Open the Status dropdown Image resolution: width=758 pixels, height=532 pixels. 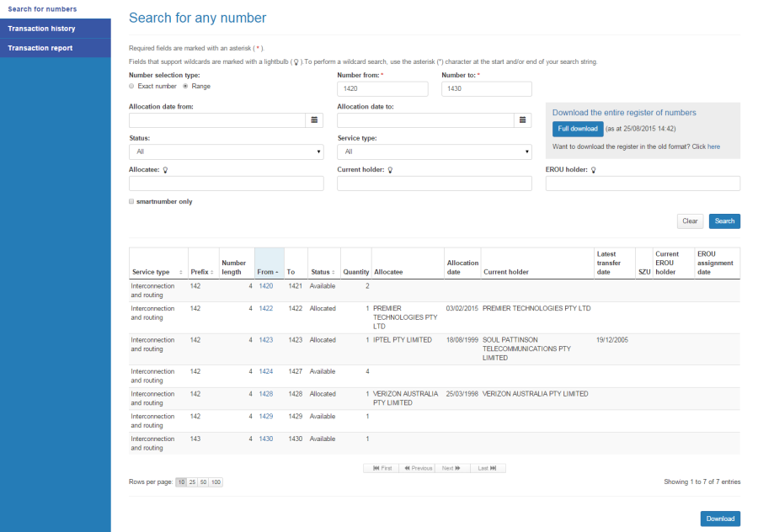click(x=227, y=152)
